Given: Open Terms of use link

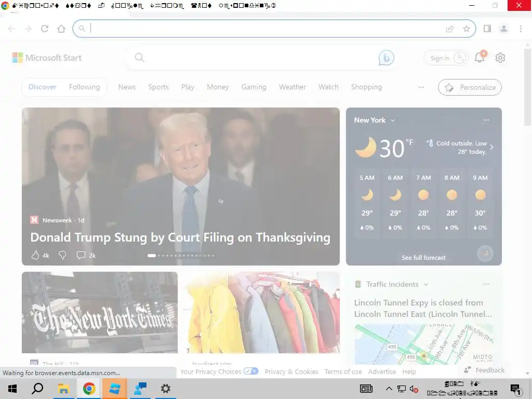Looking at the screenshot, I should pos(343,371).
